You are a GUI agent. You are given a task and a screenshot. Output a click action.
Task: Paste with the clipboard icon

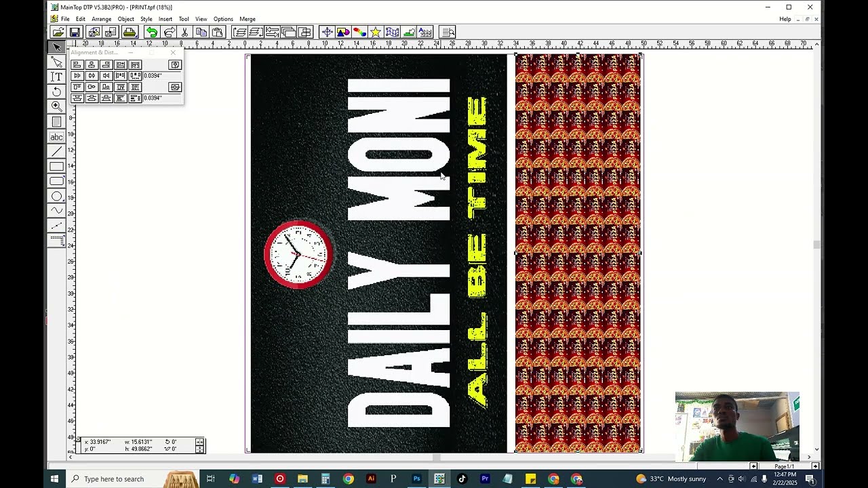click(217, 32)
